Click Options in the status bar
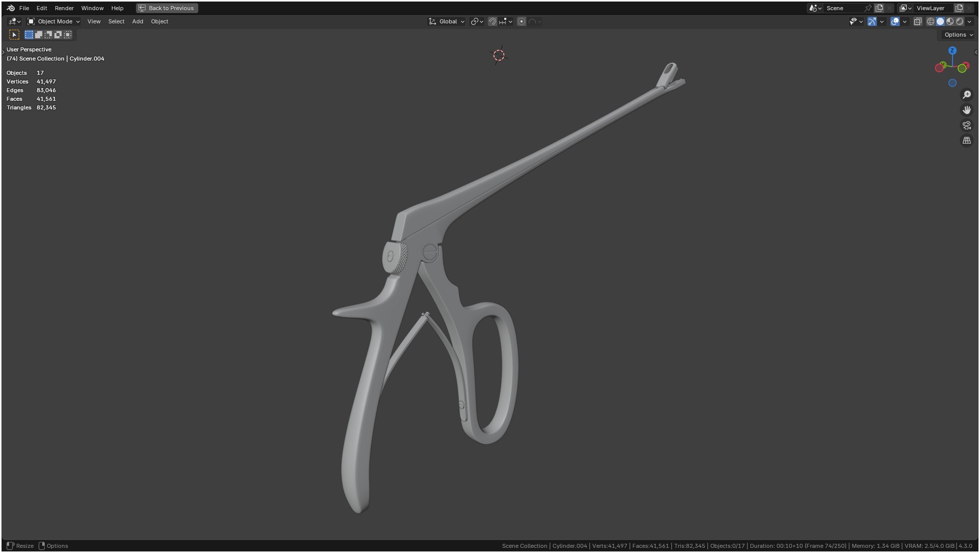The width and height of the screenshot is (980, 553). pyautogui.click(x=57, y=546)
